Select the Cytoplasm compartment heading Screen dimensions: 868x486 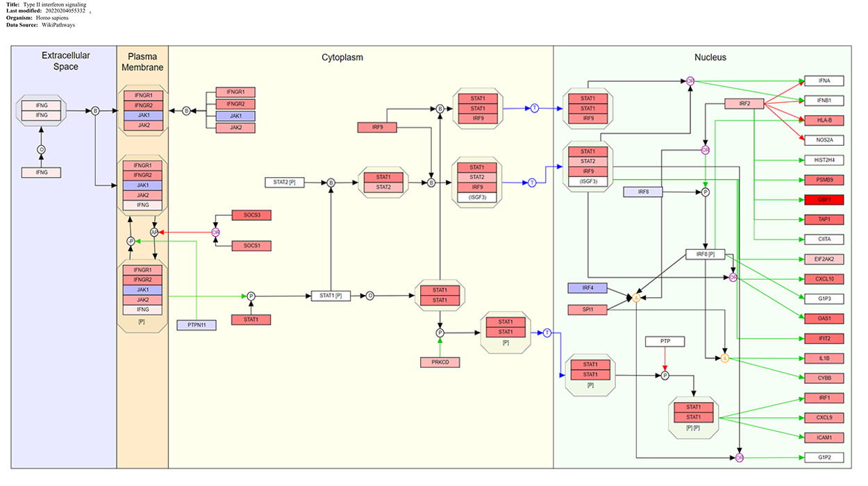tap(342, 58)
